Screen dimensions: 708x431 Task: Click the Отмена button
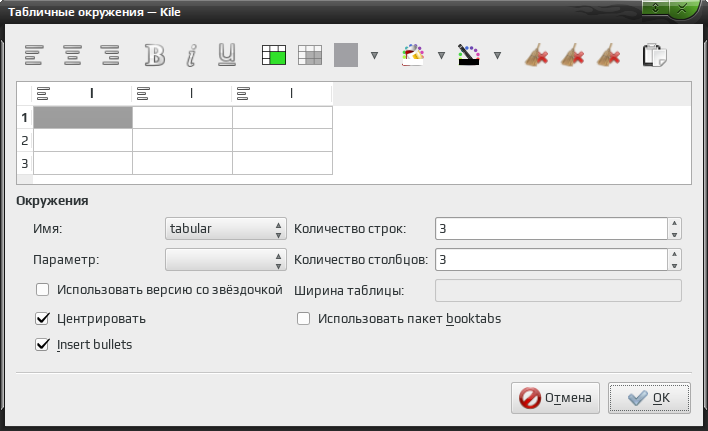555,398
